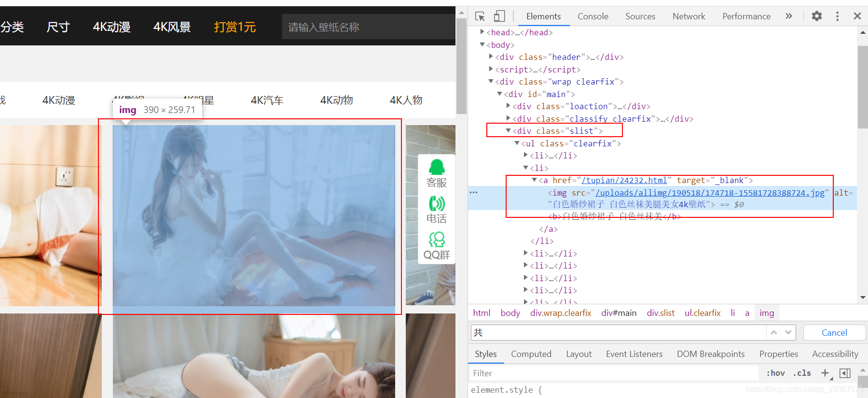Click the 客服 customer service icon
The image size is (868, 398).
point(437,173)
